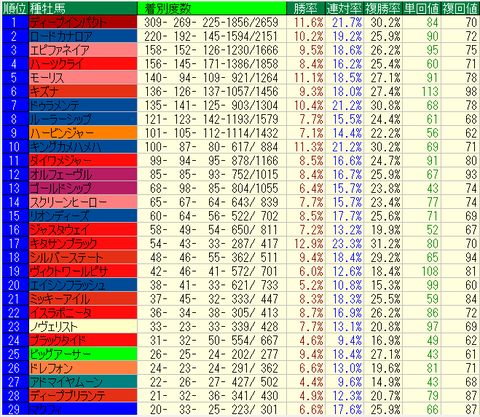Select the 着別度数 column header

(x=212, y=8)
